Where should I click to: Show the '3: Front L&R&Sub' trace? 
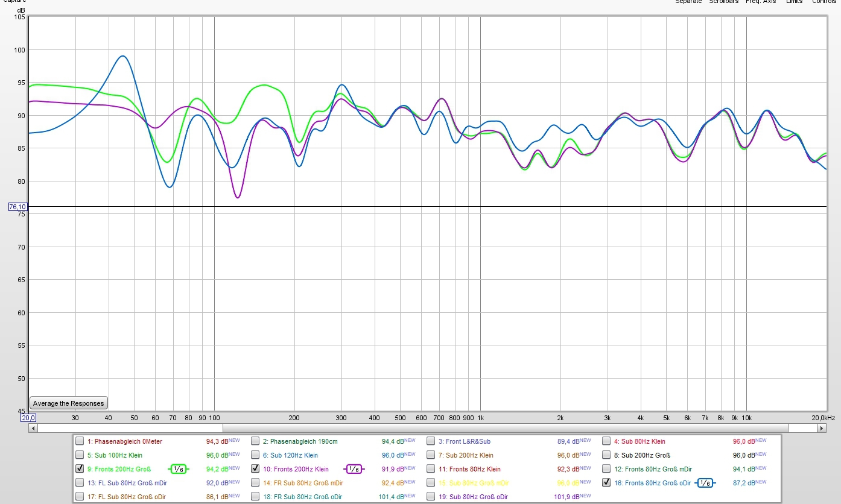click(x=431, y=441)
